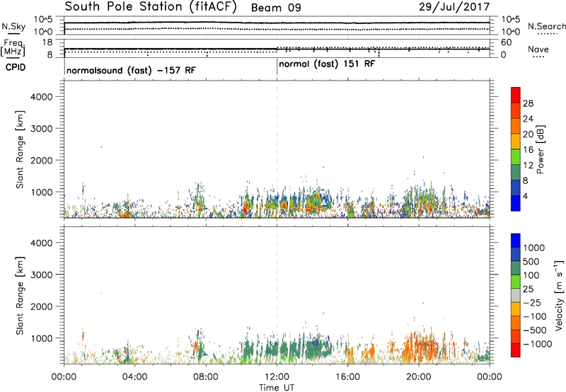Click the 12:00 time axis tick label
This screenshot has width=566, height=392.
coord(277,377)
